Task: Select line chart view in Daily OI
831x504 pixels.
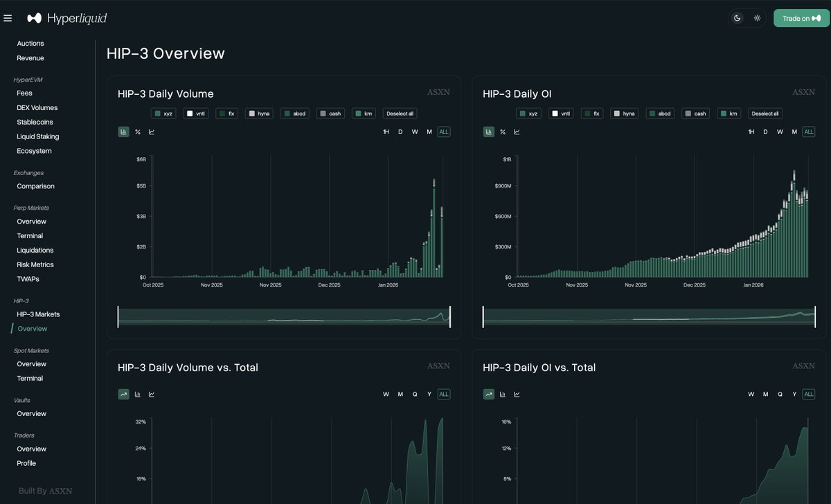Action: pos(517,132)
